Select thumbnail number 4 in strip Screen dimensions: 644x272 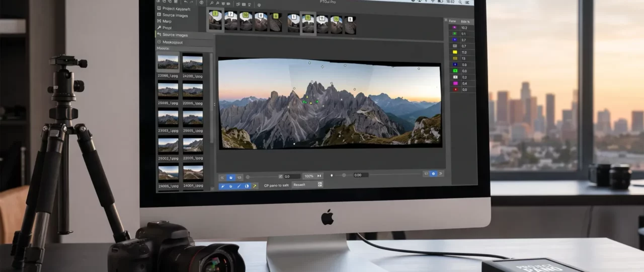tap(261, 22)
